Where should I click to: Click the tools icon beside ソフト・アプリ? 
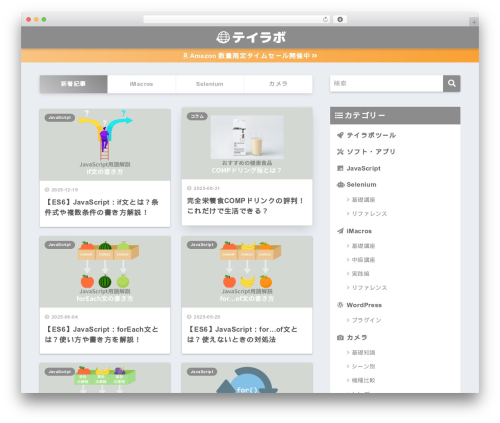click(340, 152)
